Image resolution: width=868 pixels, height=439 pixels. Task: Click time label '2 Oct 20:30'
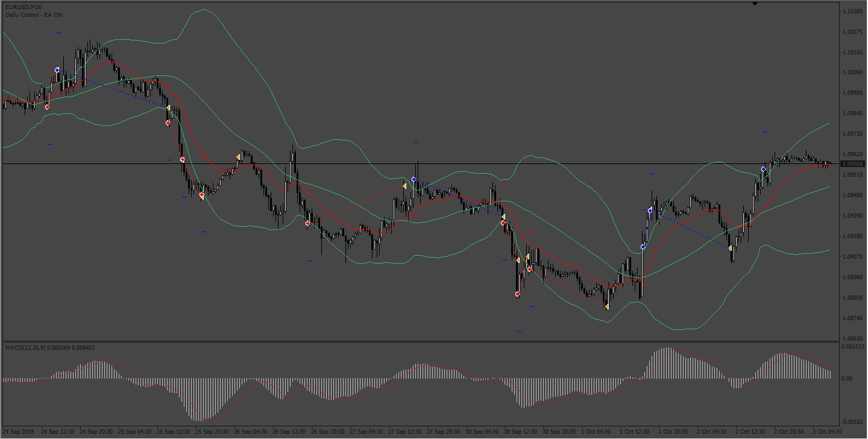(789, 432)
